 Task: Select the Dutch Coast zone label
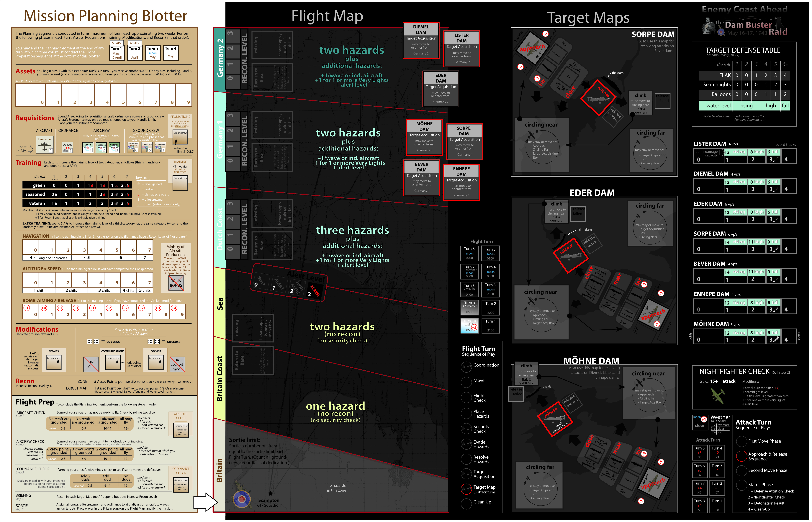pyautogui.click(x=220, y=229)
